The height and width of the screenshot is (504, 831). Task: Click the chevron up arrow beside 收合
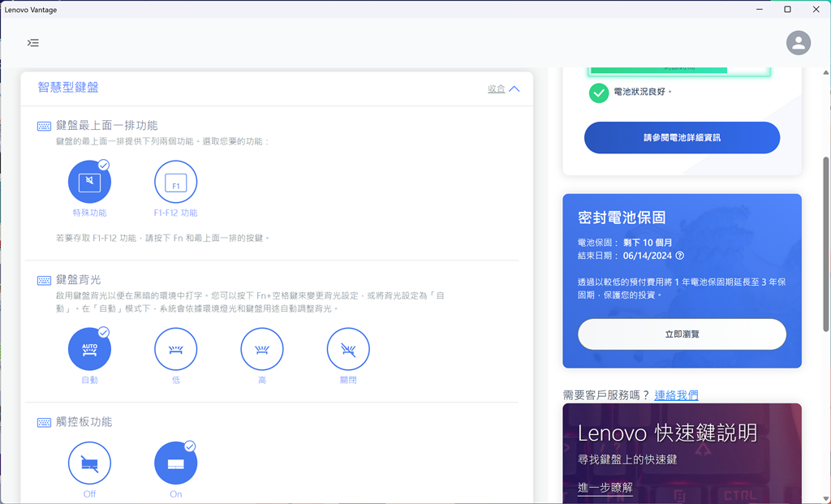pyautogui.click(x=514, y=89)
